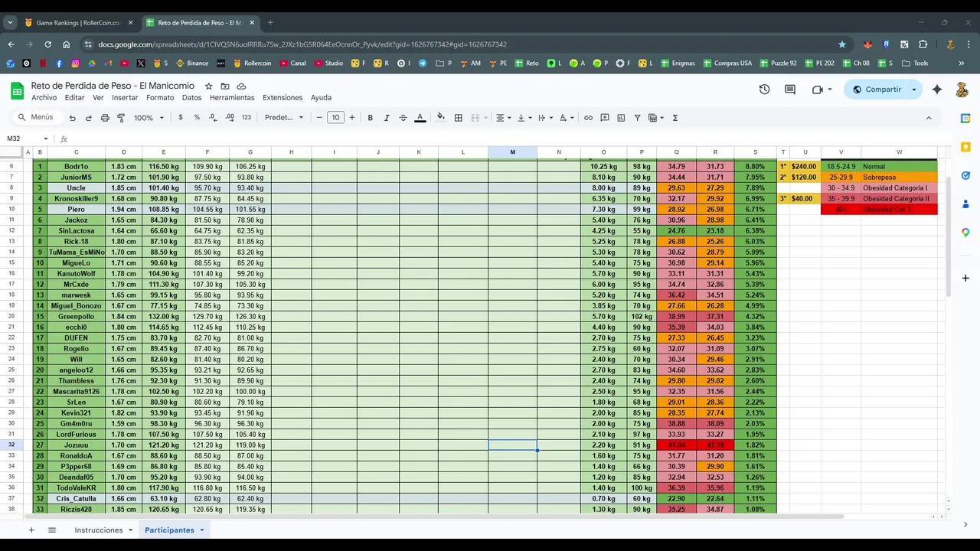Format as currency with dollar icon

(x=181, y=118)
